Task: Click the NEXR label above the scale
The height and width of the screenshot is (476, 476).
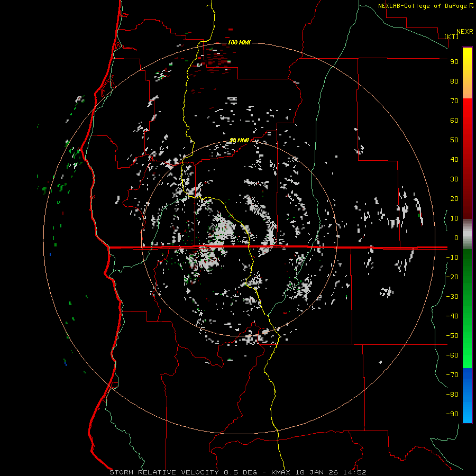Action: click(x=465, y=32)
